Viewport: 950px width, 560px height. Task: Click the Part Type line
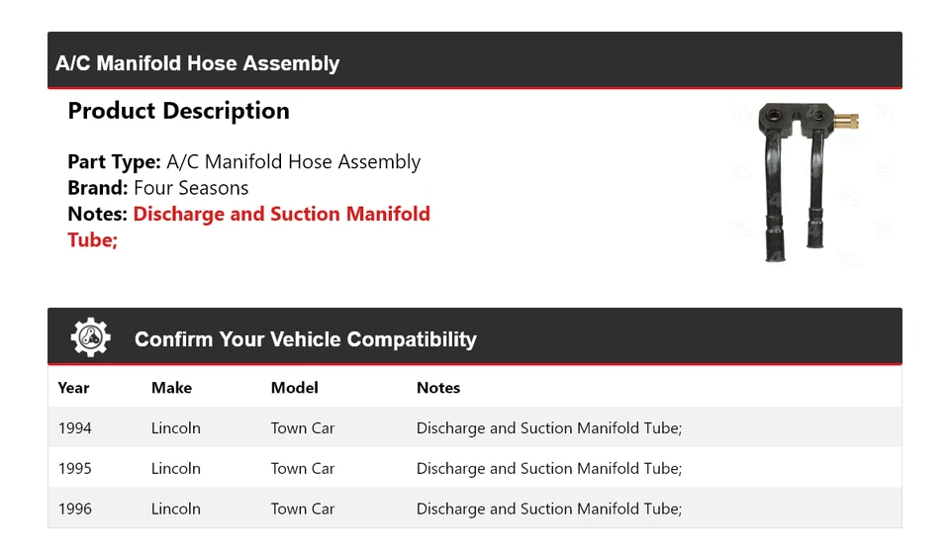click(x=243, y=162)
